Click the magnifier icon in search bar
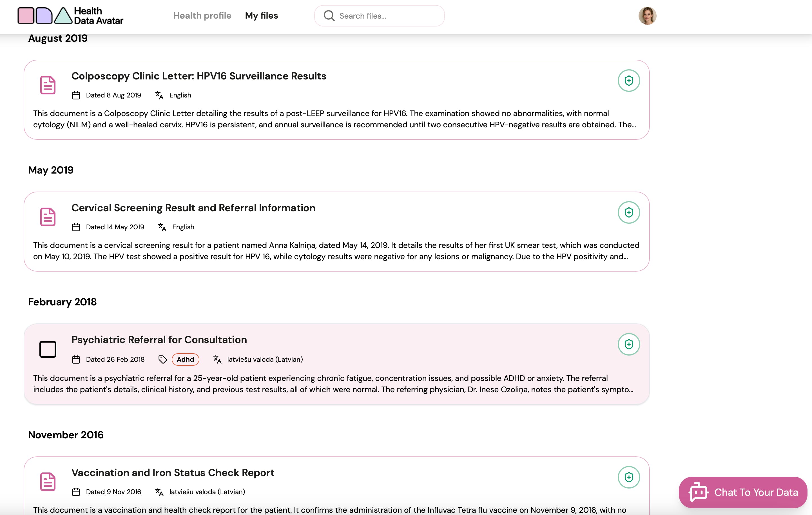This screenshot has width=812, height=515. click(329, 16)
